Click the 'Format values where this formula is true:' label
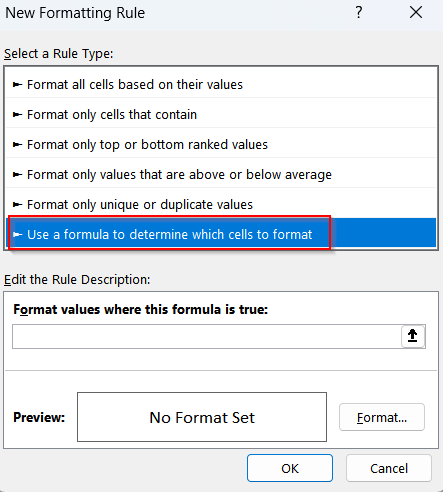The width and height of the screenshot is (443, 492). pyautogui.click(x=141, y=310)
